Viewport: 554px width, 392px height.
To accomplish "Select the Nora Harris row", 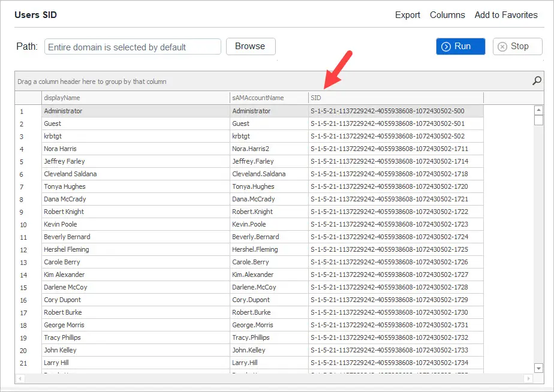I will [x=249, y=149].
